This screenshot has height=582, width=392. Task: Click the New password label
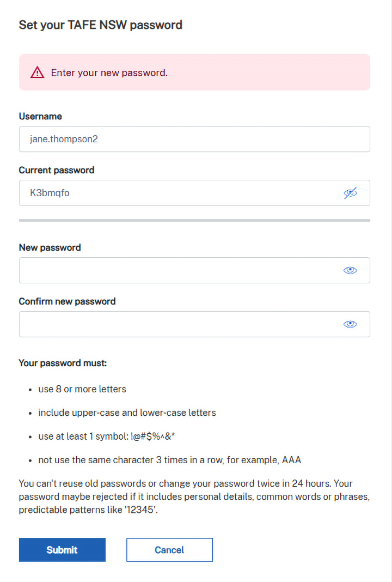coord(50,247)
